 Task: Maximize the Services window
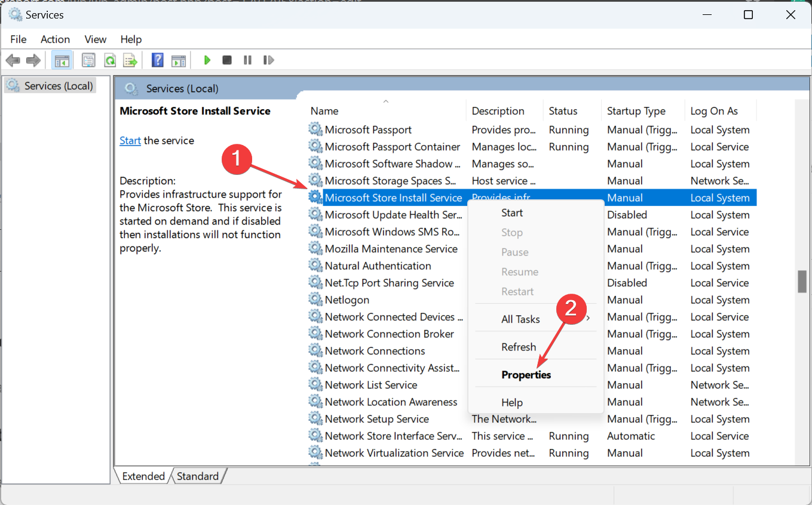[748, 15]
